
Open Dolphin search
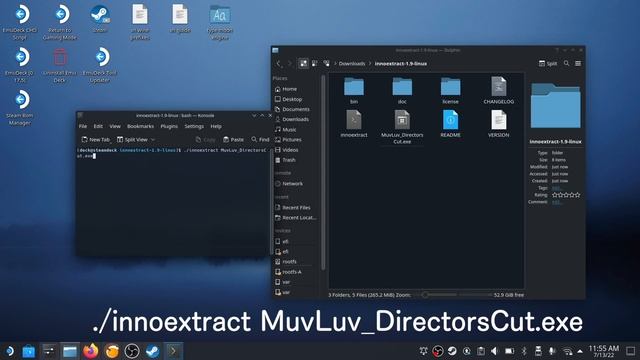point(567,63)
